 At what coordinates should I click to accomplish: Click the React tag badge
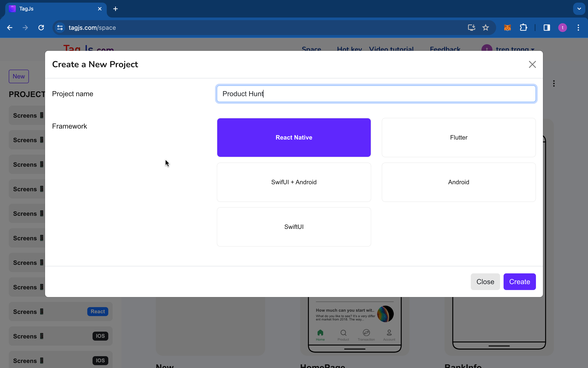[x=98, y=311]
